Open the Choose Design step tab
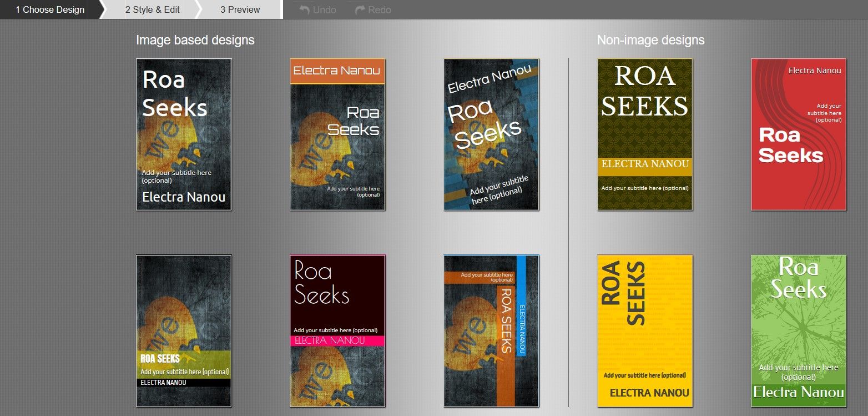This screenshot has width=868, height=416. click(x=50, y=9)
